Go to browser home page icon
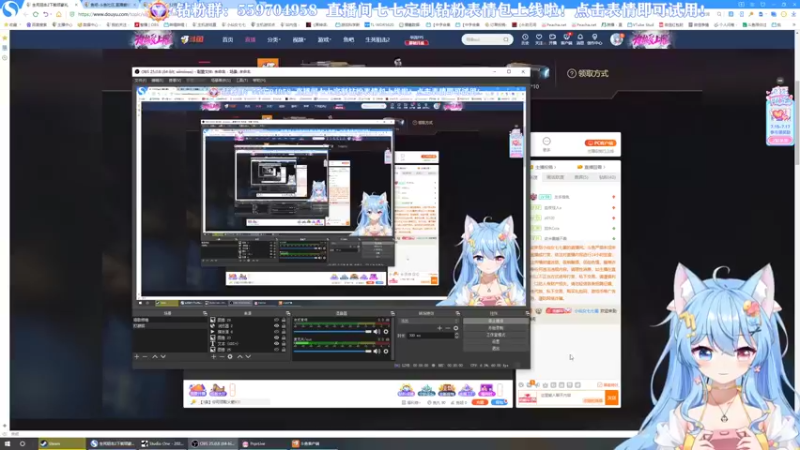This screenshot has height=450, width=800. coord(59,14)
